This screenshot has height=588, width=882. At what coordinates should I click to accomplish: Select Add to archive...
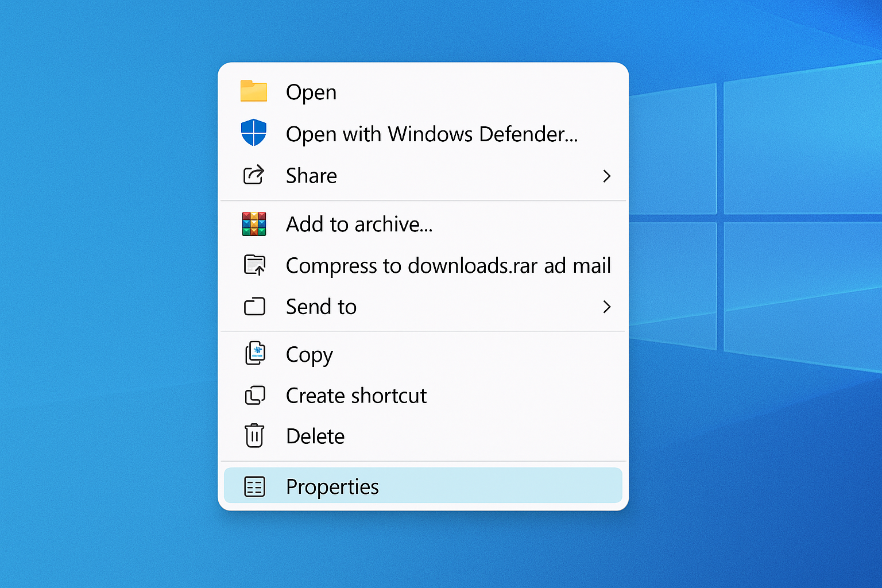(423, 224)
